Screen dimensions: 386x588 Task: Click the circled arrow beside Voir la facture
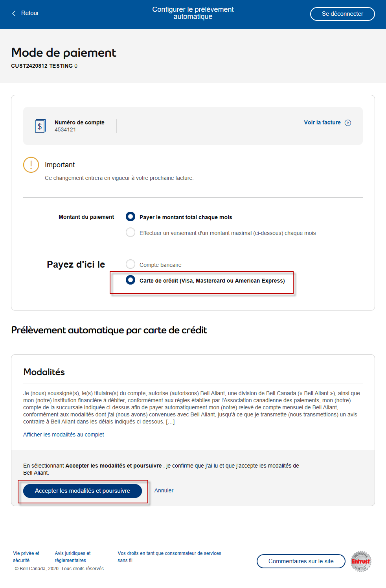point(348,123)
